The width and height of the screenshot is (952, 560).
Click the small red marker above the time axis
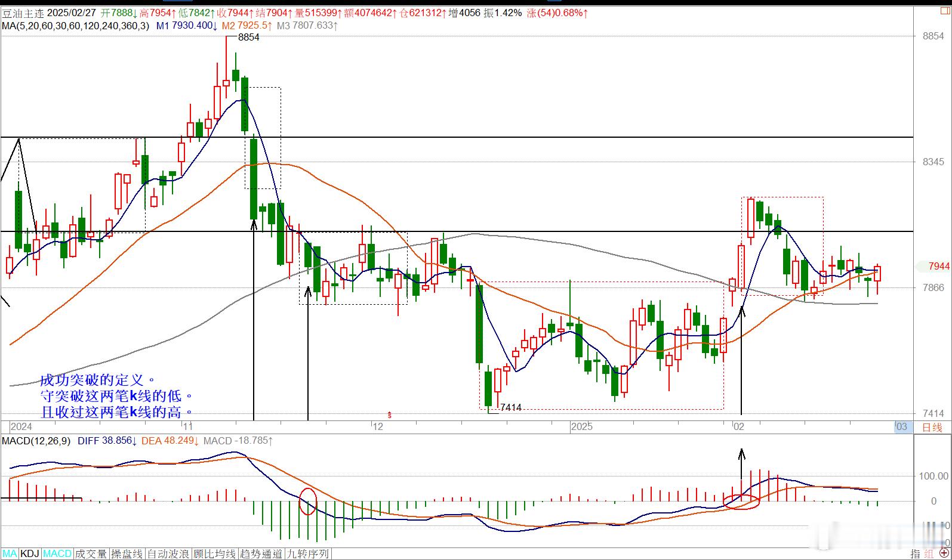click(x=390, y=414)
